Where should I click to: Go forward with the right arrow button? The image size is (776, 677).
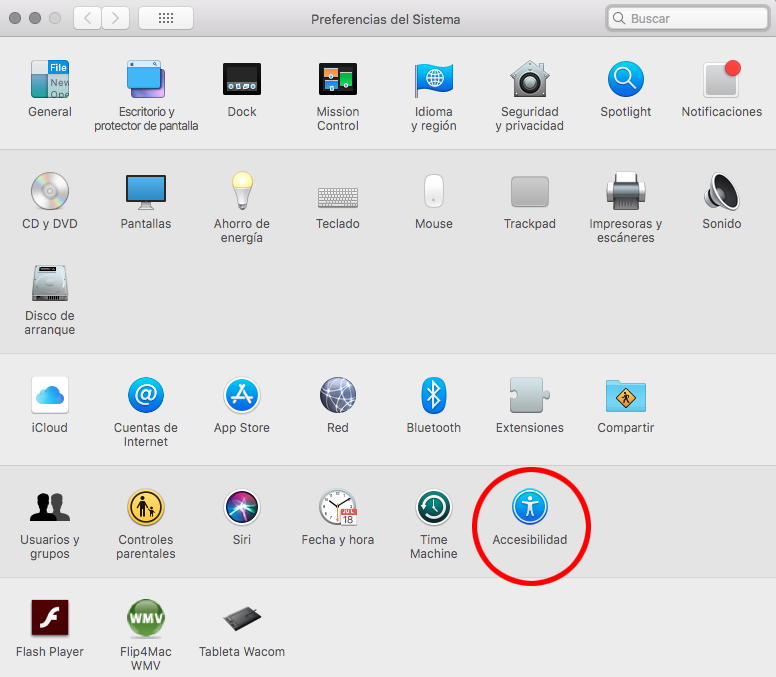116,18
